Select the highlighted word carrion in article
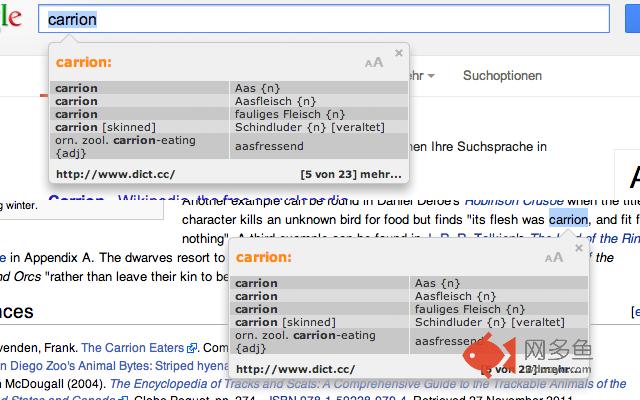Screen dimensions: 640x400 click(568, 220)
